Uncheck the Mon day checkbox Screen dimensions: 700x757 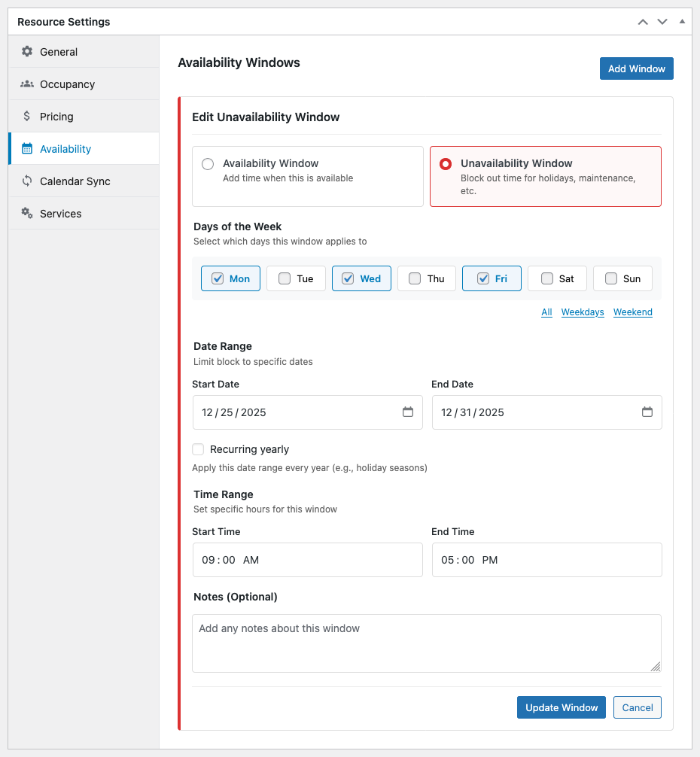point(218,278)
